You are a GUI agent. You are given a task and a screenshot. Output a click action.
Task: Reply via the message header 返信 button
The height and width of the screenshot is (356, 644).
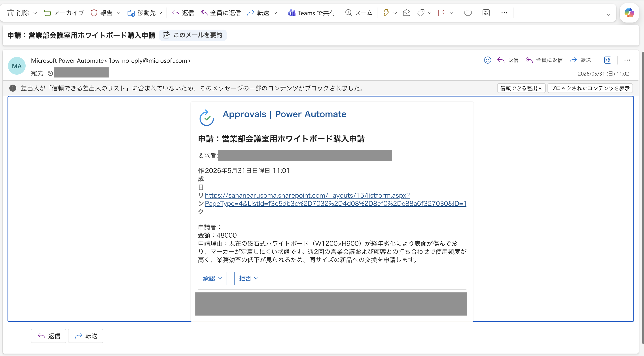click(508, 60)
